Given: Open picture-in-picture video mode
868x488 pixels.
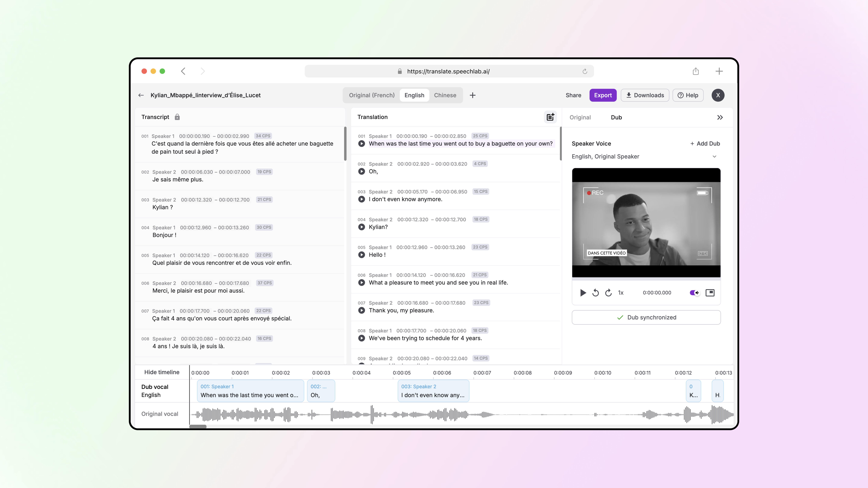Looking at the screenshot, I should coord(710,293).
